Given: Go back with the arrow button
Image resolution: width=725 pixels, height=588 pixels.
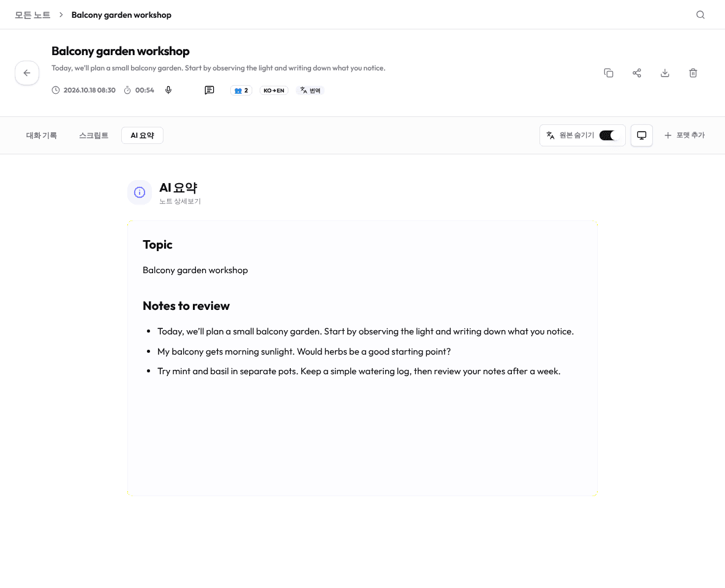Looking at the screenshot, I should click(27, 73).
